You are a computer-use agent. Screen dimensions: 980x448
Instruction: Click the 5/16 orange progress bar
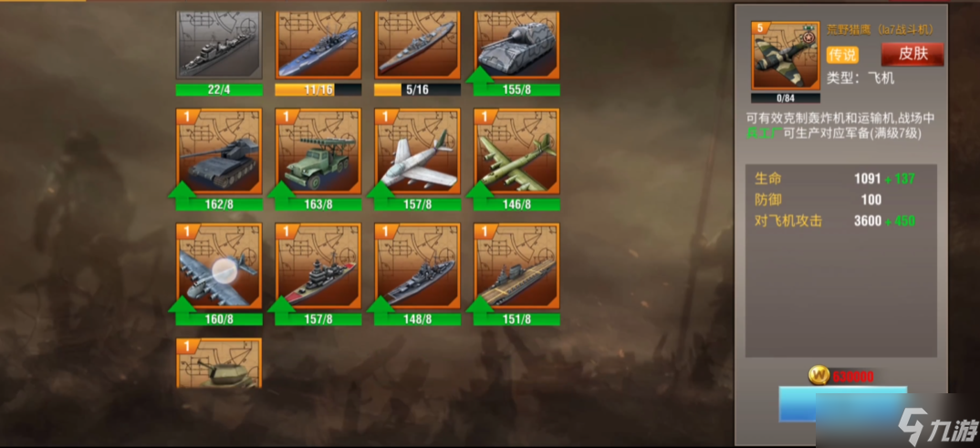tap(418, 90)
